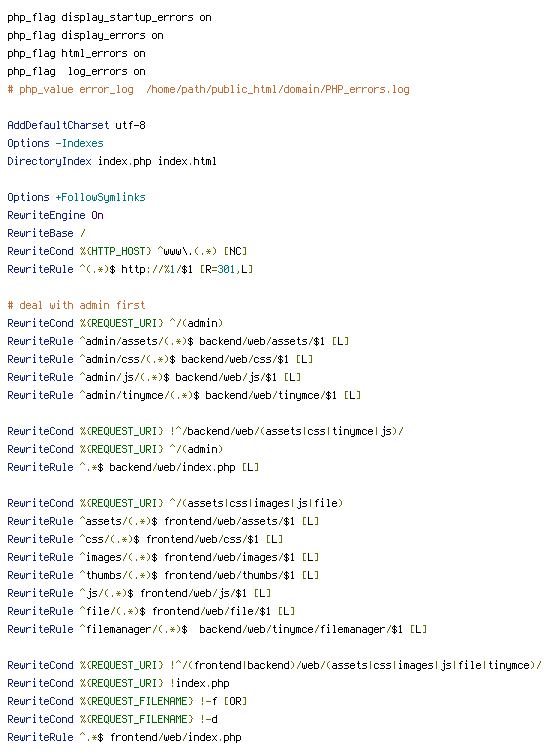Click the %{HTTP_HOST} condition variable
Viewport: 550px width, 754px height.
[x=115, y=251]
